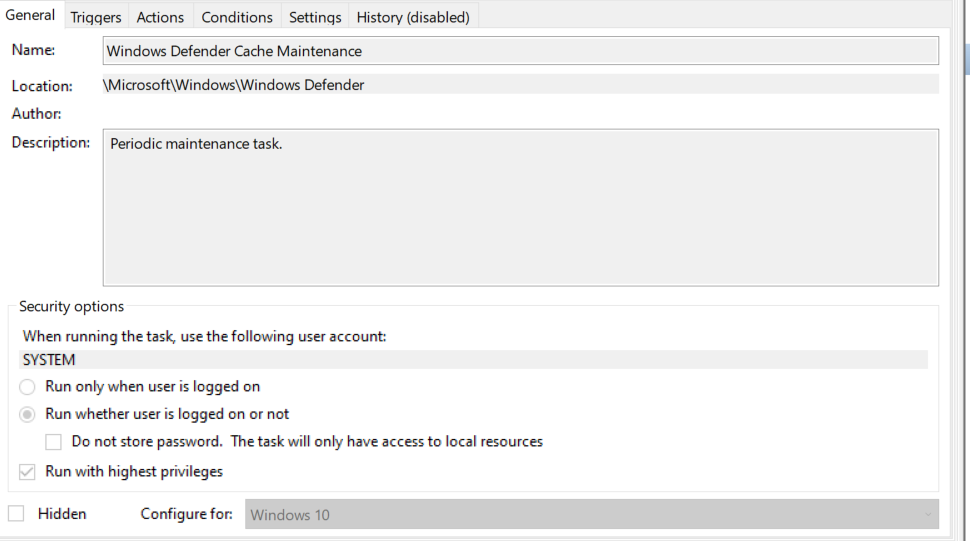Switch to the Conditions tab

tap(237, 17)
